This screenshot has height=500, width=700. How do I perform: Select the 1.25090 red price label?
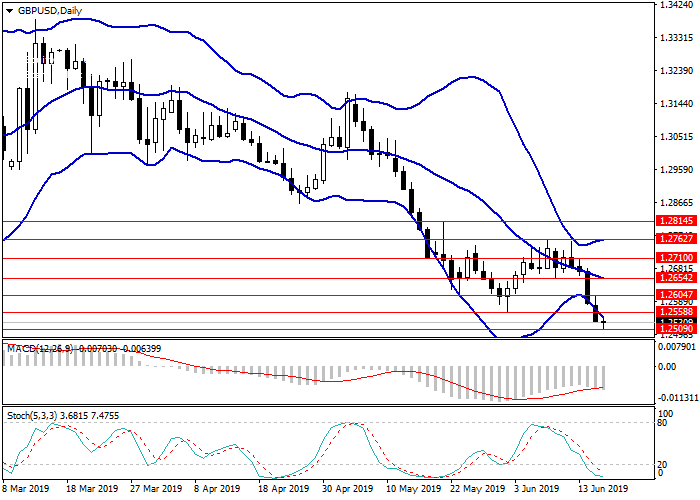pos(676,328)
